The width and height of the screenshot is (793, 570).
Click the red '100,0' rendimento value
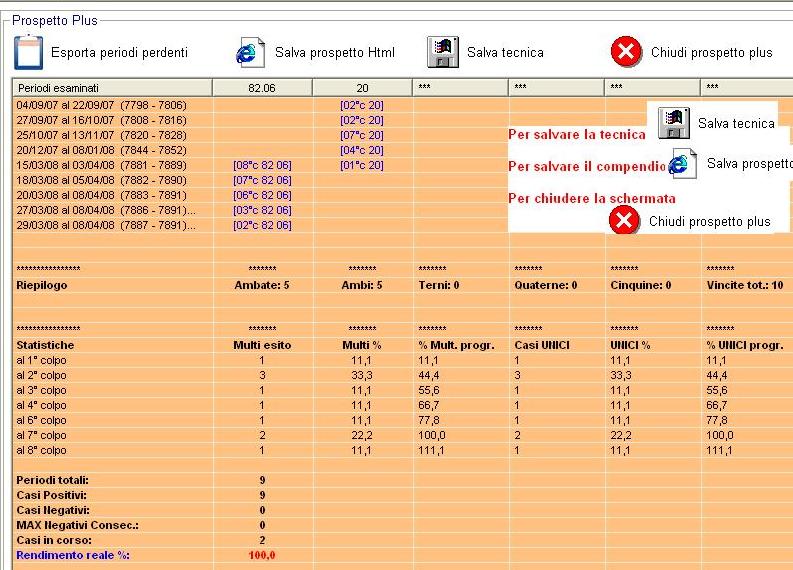tap(262, 555)
